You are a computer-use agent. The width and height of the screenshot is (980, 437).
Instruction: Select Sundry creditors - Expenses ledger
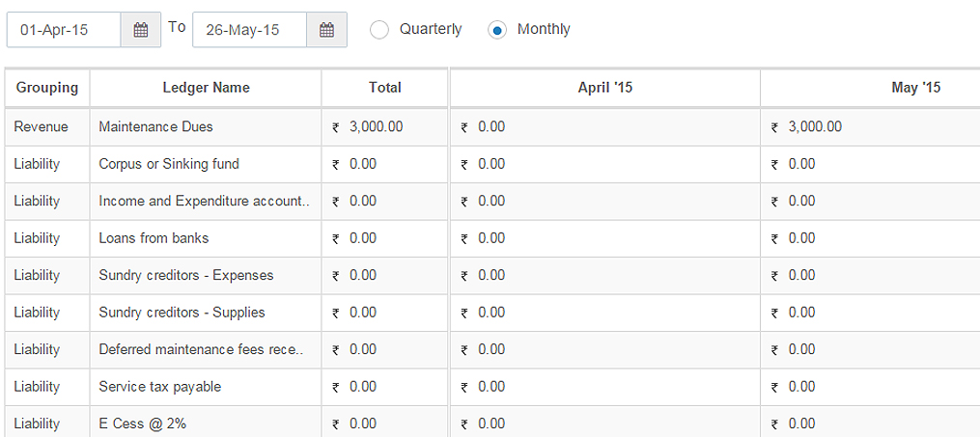coord(186,275)
